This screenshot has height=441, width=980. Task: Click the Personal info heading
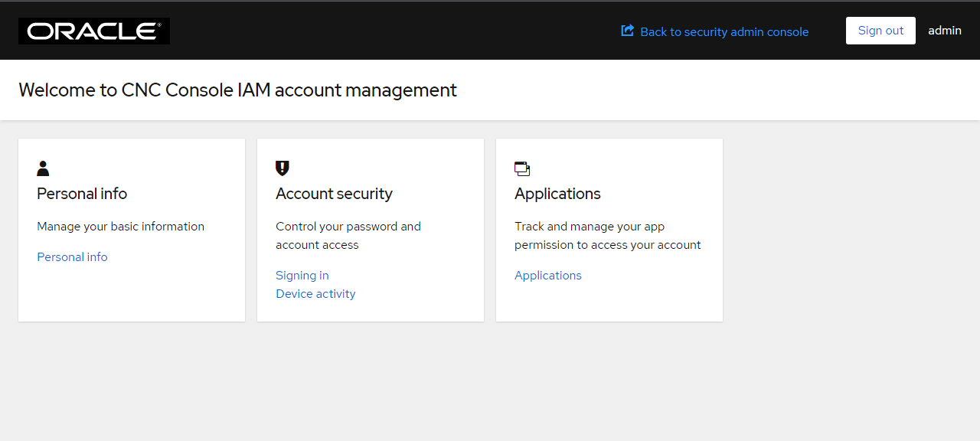point(81,194)
